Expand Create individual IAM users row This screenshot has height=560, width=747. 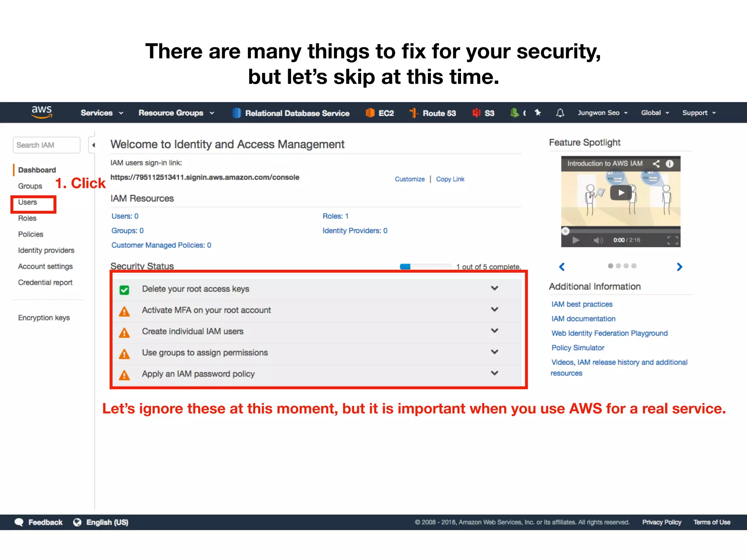click(495, 330)
